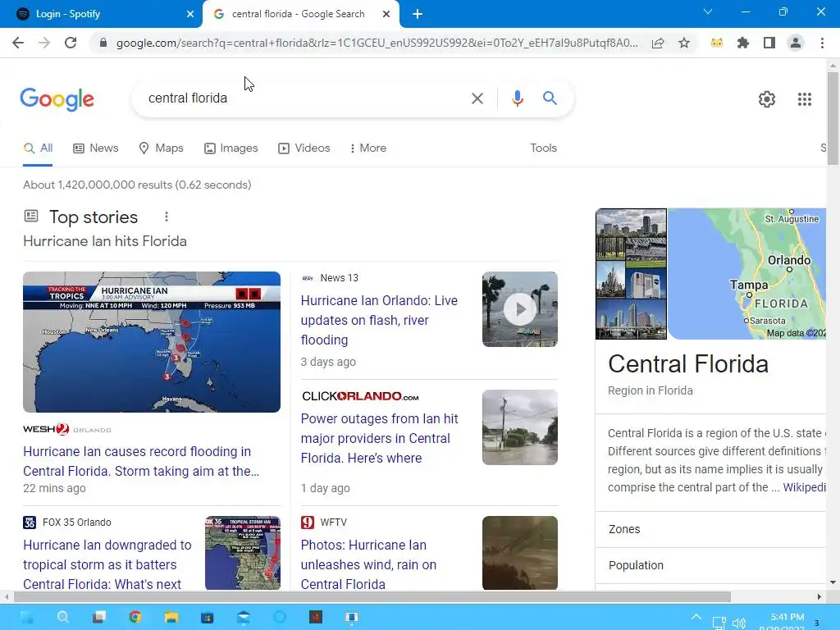Clear the search box text
Viewport: 840px width, 630px height.
(477, 98)
